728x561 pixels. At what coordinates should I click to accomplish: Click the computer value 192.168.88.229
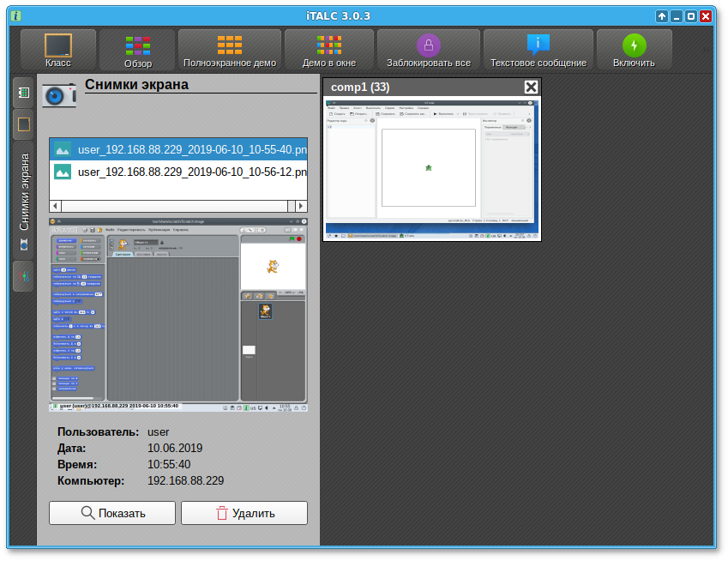point(186,480)
